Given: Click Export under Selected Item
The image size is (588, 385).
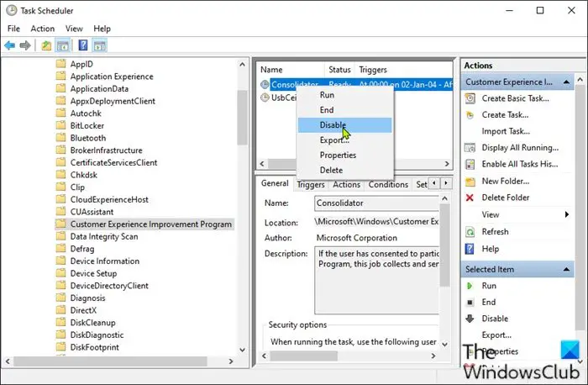Looking at the screenshot, I should pyautogui.click(x=496, y=335).
